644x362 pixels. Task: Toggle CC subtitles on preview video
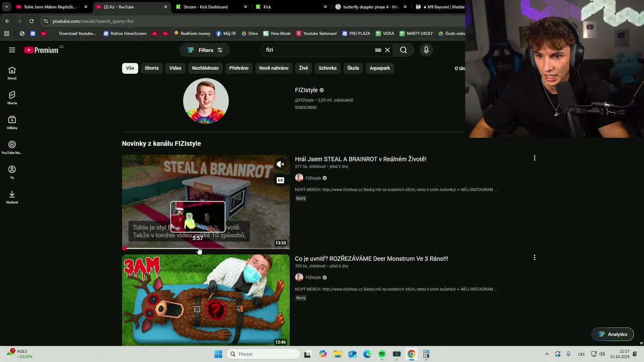(x=280, y=180)
